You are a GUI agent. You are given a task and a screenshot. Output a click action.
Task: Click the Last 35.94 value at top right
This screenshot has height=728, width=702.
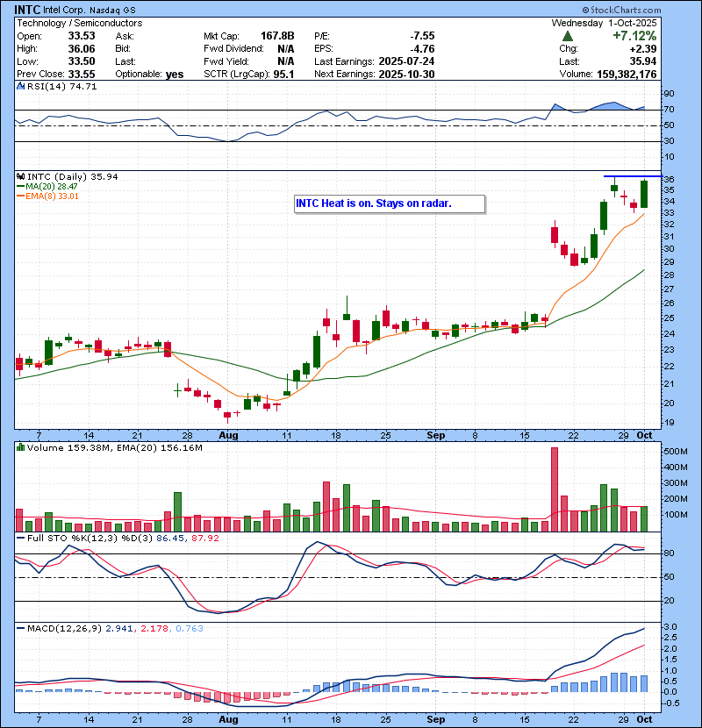click(643, 61)
